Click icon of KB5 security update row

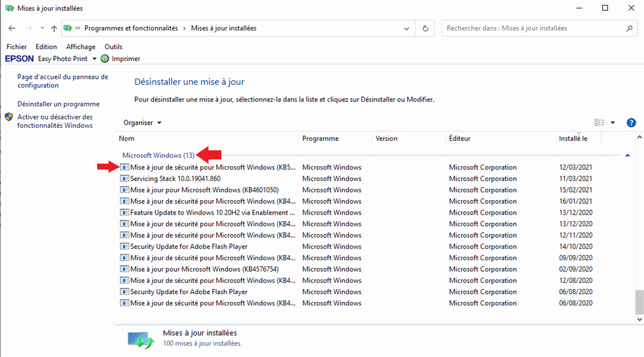click(125, 167)
